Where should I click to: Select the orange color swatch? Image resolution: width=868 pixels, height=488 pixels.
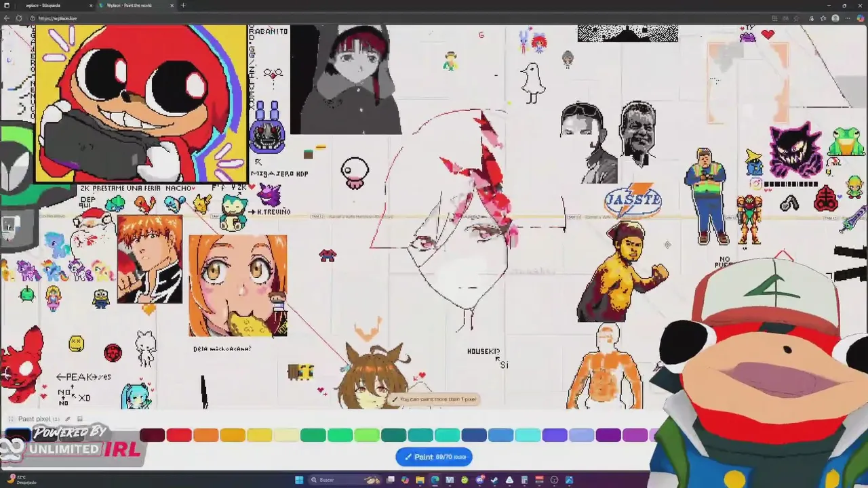206,435
